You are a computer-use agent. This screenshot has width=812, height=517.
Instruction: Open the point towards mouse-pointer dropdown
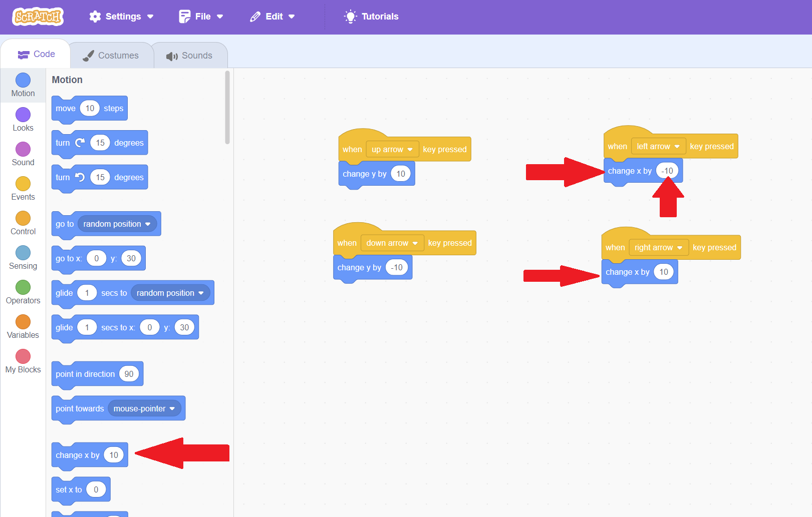pos(144,408)
